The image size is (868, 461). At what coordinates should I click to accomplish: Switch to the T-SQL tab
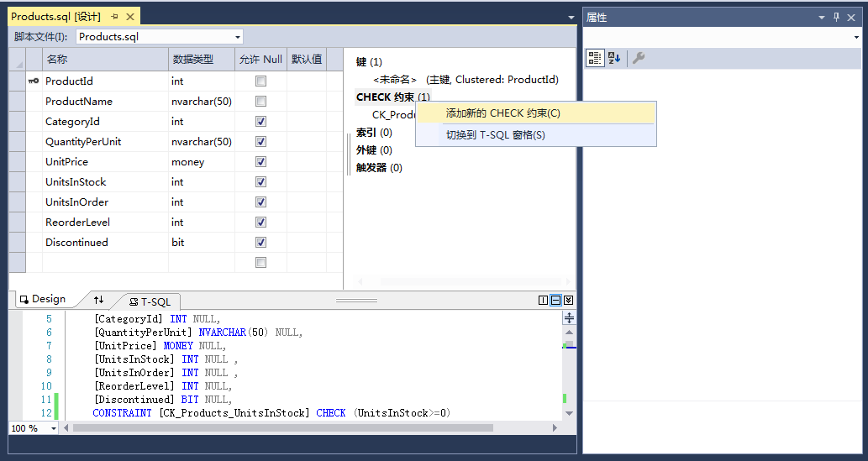pyautogui.click(x=150, y=301)
